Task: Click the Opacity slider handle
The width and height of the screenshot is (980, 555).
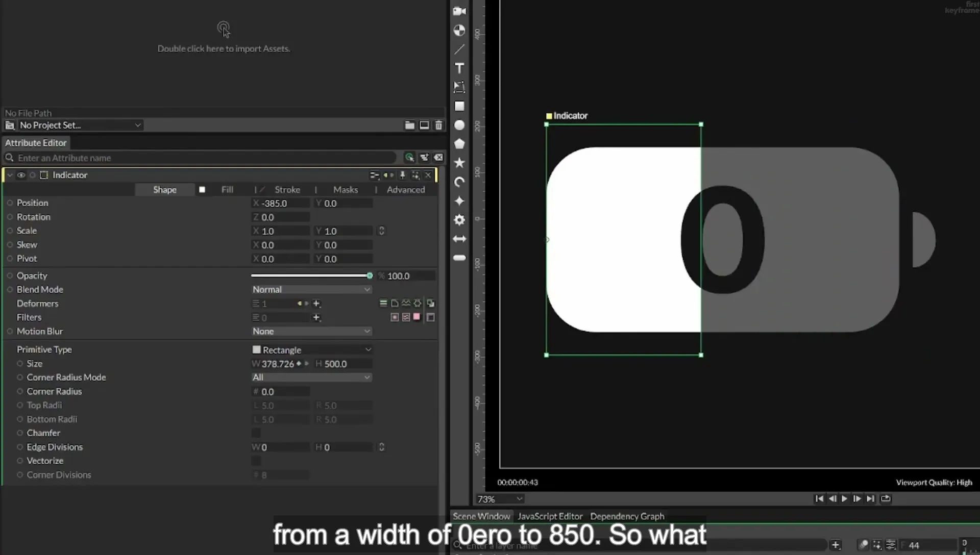Action: pos(370,275)
